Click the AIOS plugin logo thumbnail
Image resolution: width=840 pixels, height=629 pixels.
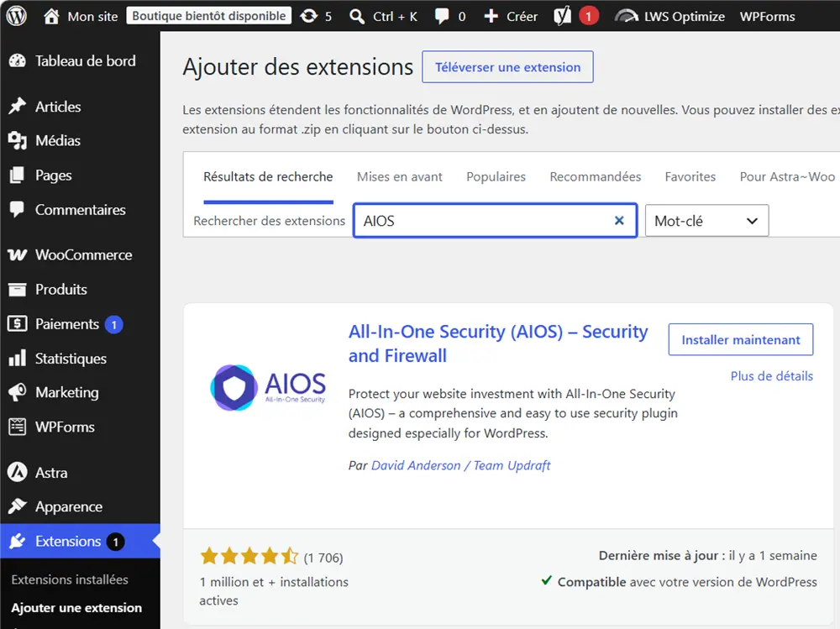[267, 388]
